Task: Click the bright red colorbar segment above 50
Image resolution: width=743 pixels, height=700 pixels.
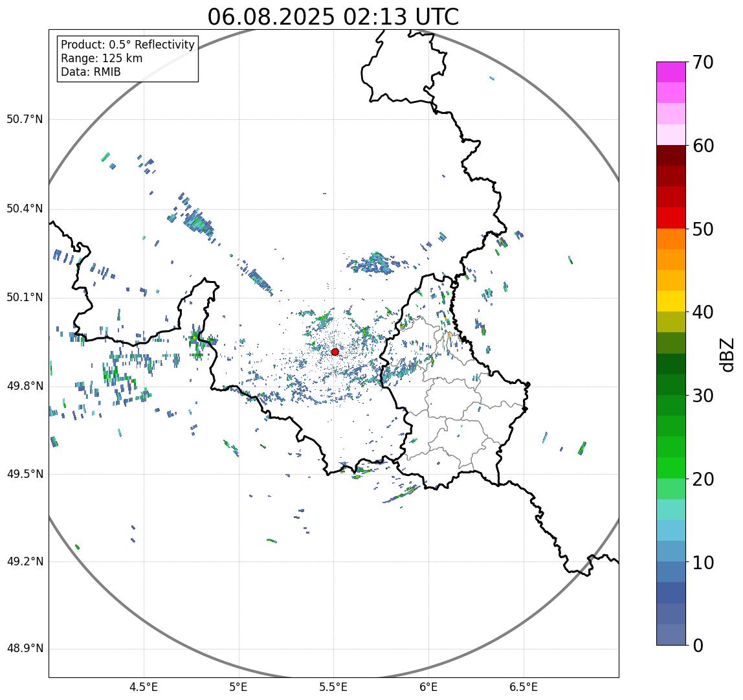Action: [671, 218]
